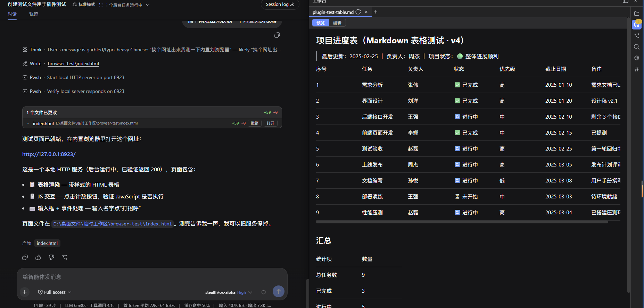Image resolution: width=644 pixels, height=308 pixels.
Task: Open the browser-test\index.html file link
Action: pos(73,63)
